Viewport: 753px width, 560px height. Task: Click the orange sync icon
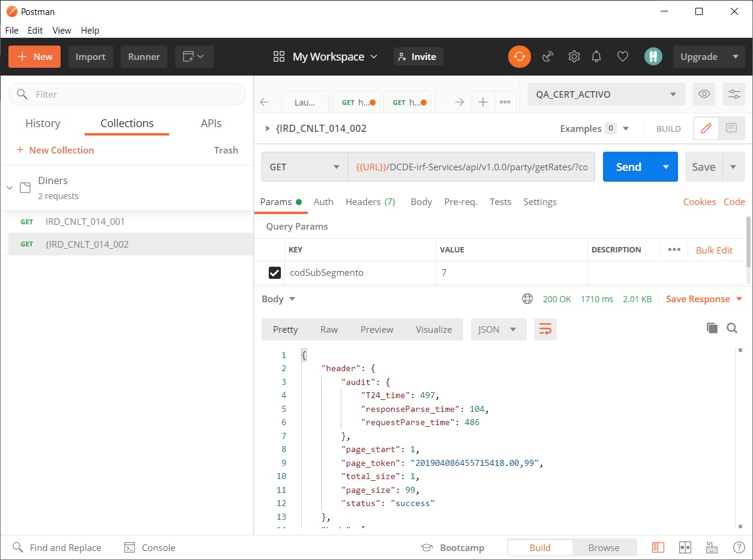click(519, 56)
